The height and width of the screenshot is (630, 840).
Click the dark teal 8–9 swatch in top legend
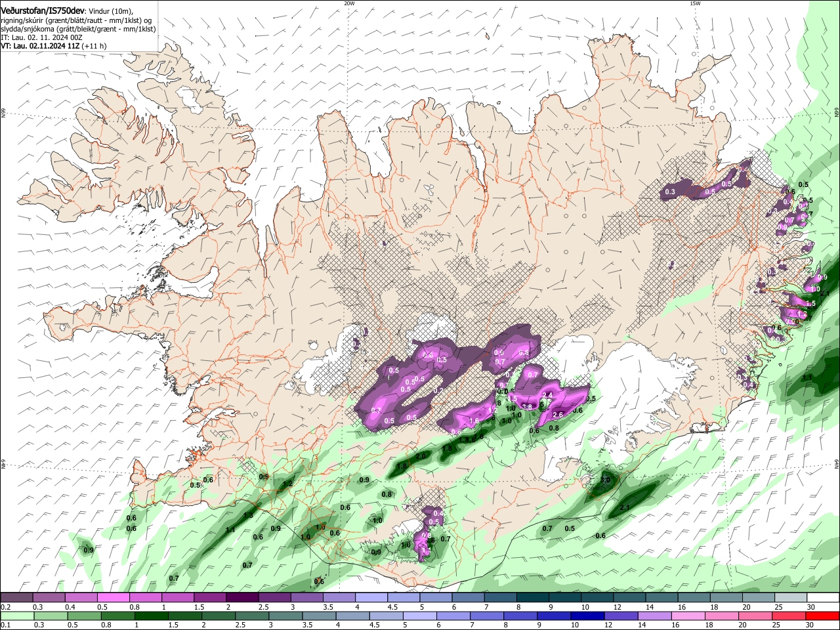click(x=532, y=598)
